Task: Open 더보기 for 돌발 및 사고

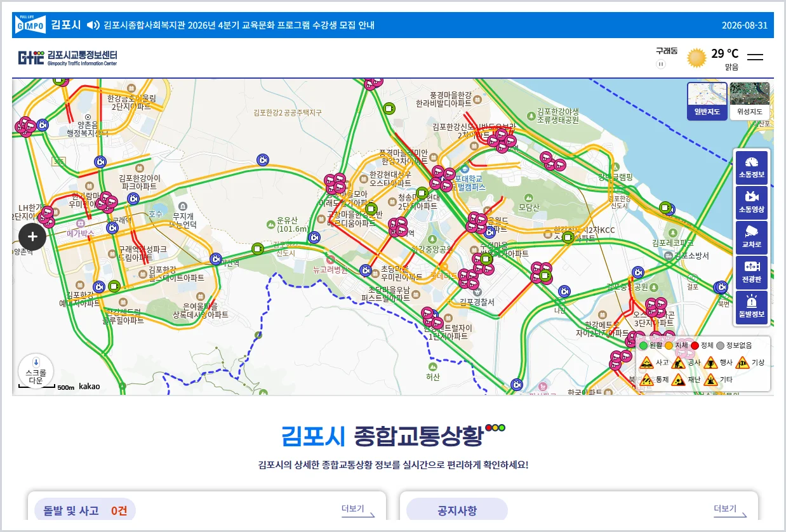Action: click(358, 510)
